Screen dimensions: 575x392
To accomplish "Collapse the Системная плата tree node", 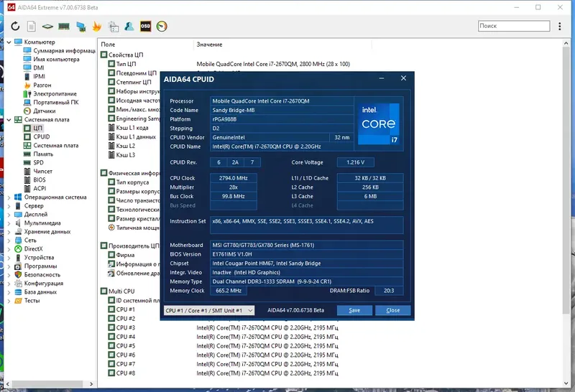I will tap(9, 120).
